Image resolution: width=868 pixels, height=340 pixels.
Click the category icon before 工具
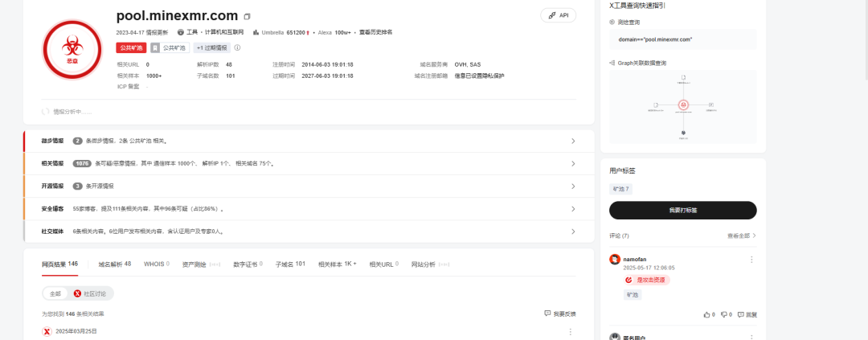[181, 33]
